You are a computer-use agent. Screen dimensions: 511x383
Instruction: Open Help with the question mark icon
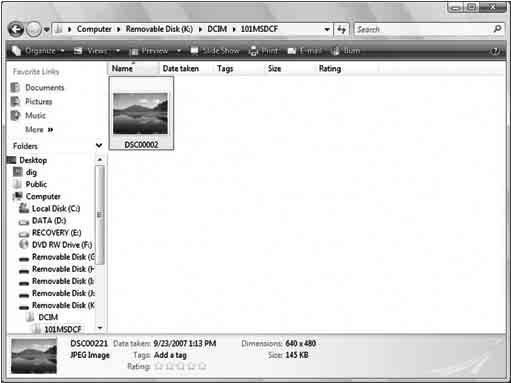496,51
